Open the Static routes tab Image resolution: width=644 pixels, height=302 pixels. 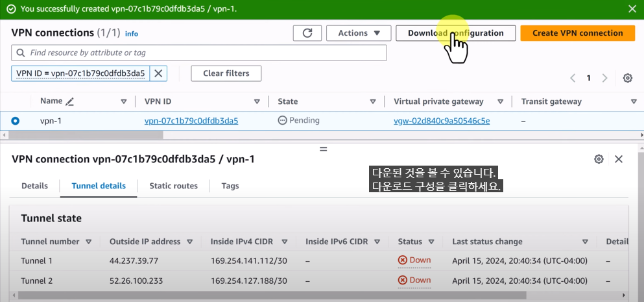coord(173,186)
